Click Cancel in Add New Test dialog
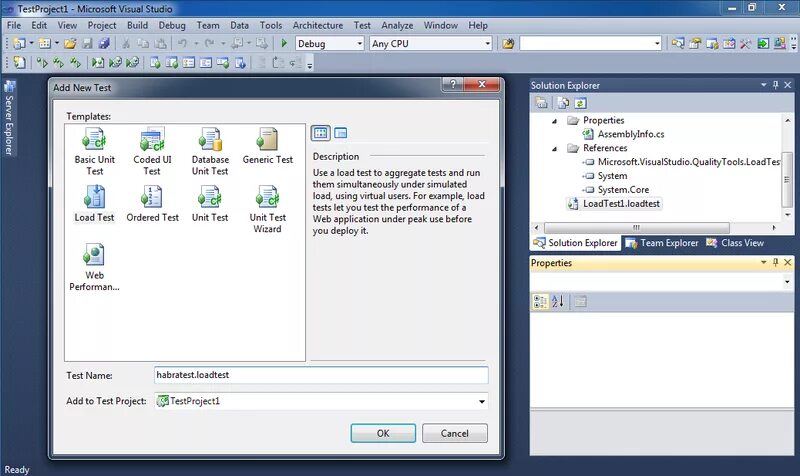Viewport: 800px width, 476px height. coord(455,433)
